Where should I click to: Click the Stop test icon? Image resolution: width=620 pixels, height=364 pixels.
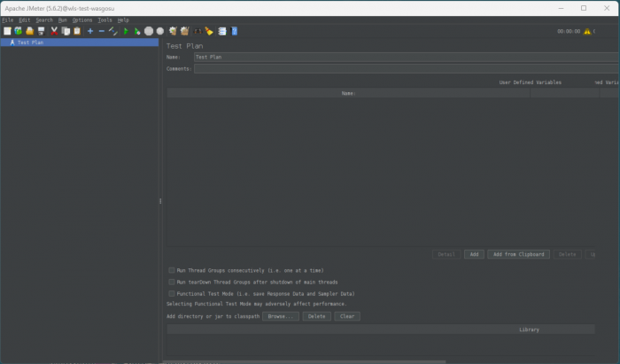[149, 31]
